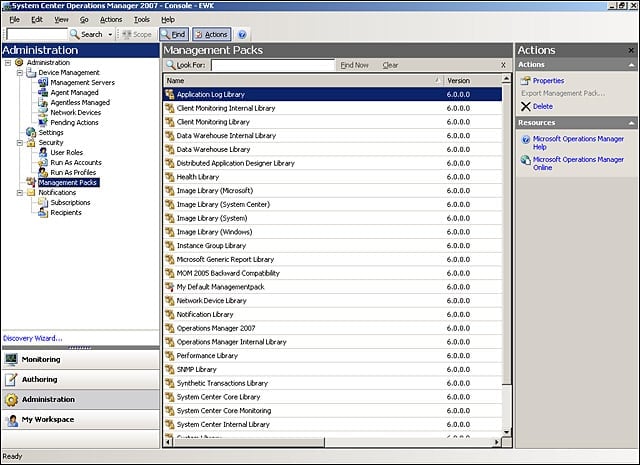Collapse the Administration root node
The width and height of the screenshot is (640, 465).
pyautogui.click(x=8, y=62)
